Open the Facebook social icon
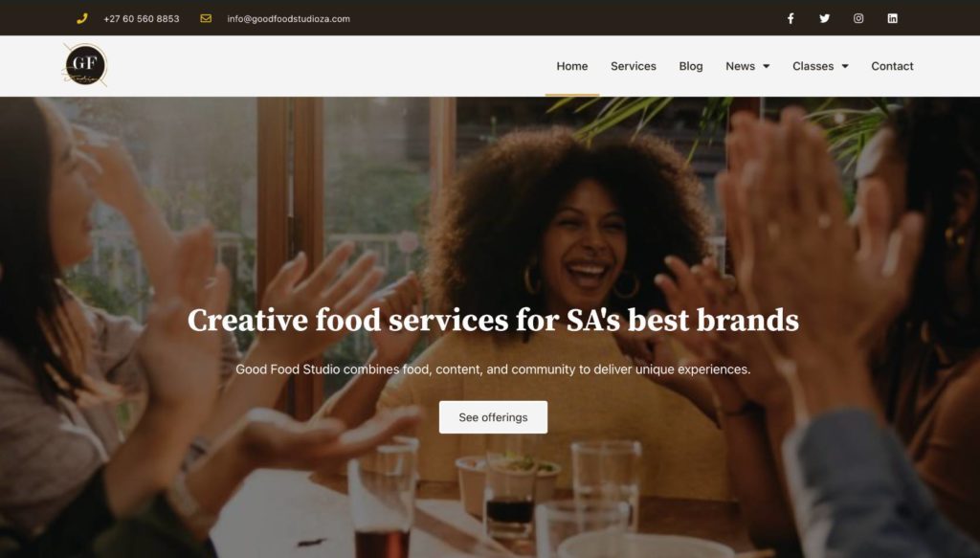 tap(791, 19)
